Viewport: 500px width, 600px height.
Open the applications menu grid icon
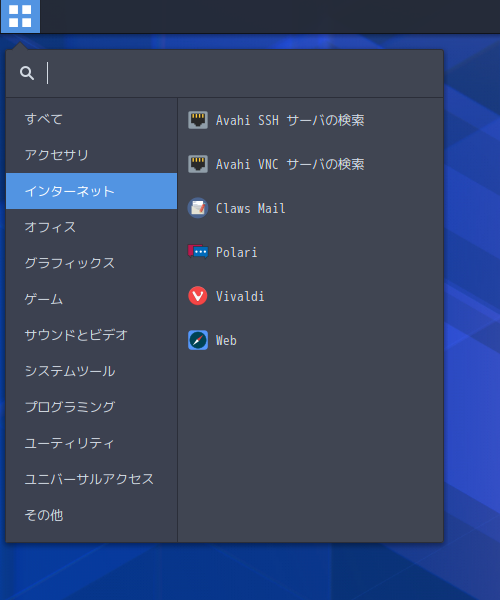pos(20,16)
